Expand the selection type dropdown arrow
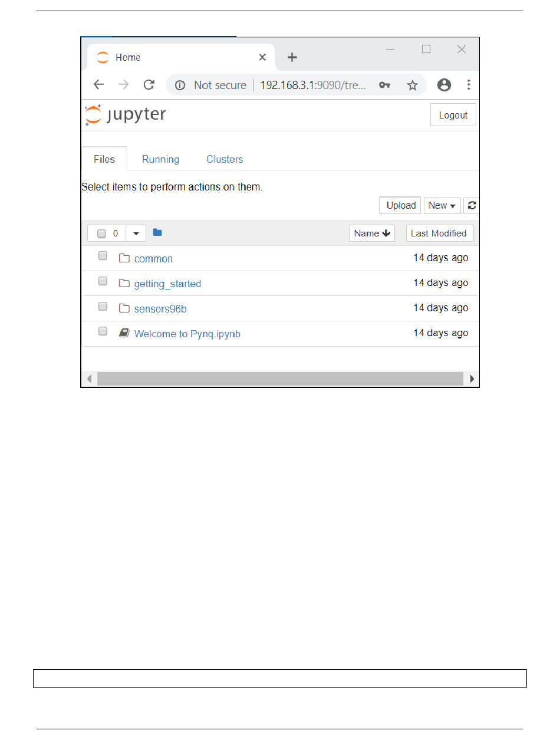Screen dimensions: 560x747 pyautogui.click(x=136, y=233)
